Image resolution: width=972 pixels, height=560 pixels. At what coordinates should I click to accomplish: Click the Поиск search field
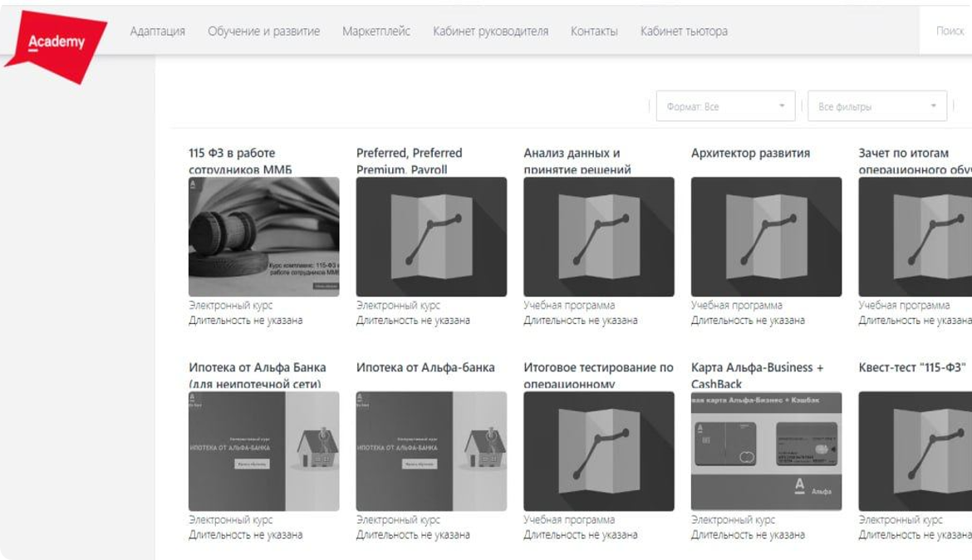pos(949,32)
